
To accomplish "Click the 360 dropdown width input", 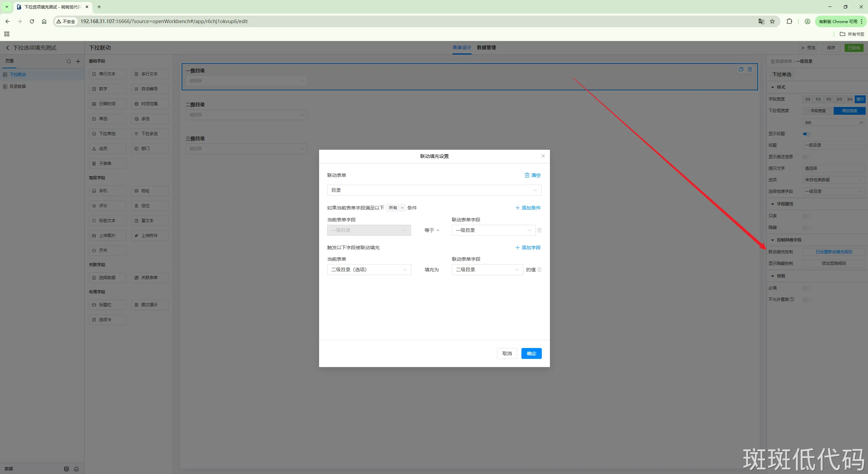I will [830, 123].
